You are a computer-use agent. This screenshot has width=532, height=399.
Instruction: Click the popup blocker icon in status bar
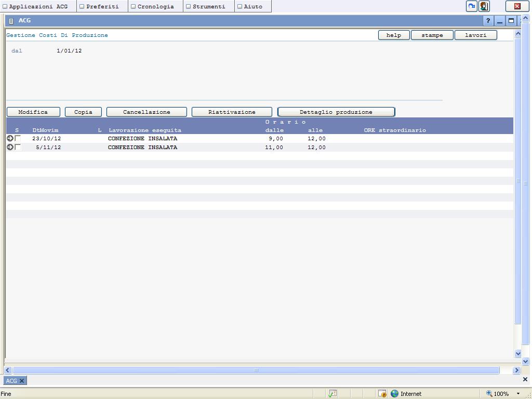click(382, 394)
